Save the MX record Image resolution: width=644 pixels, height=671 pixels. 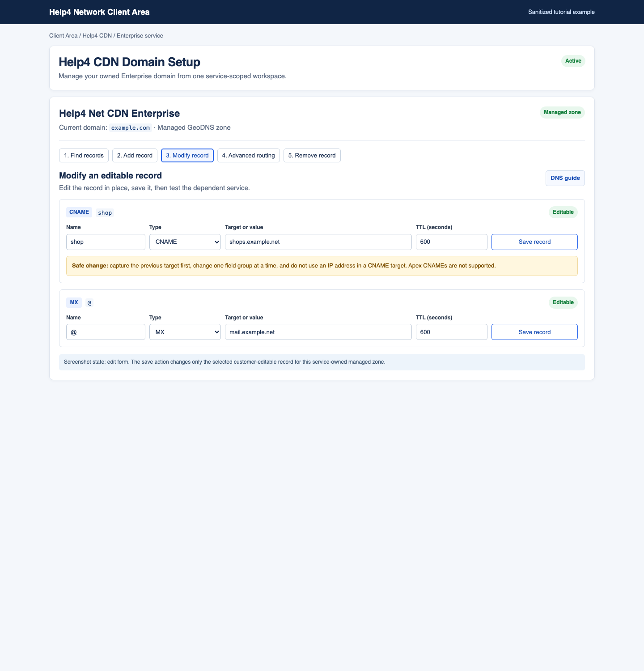tap(534, 332)
